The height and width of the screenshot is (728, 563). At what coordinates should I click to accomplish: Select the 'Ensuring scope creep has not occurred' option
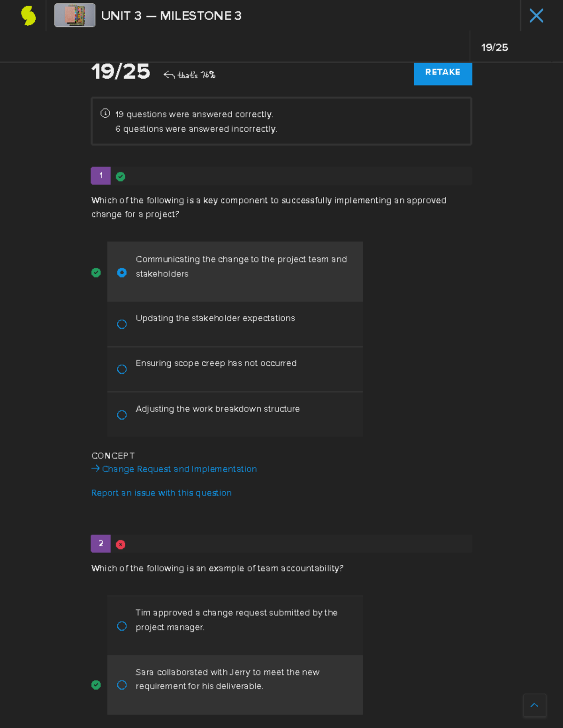coord(122,369)
